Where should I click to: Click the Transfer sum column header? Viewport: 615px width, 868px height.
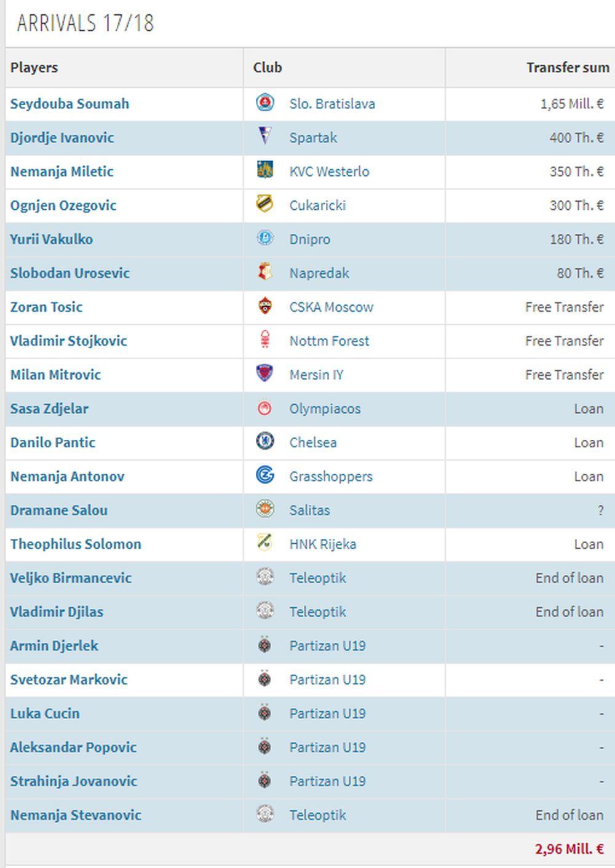567,68
